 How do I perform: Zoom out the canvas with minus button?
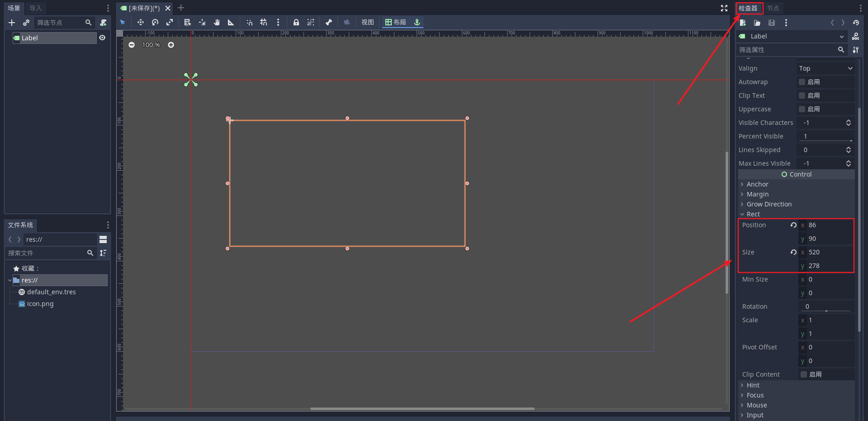[132, 45]
